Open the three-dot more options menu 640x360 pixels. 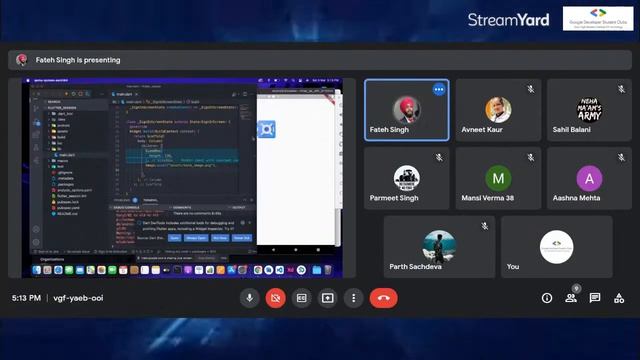pos(353,298)
